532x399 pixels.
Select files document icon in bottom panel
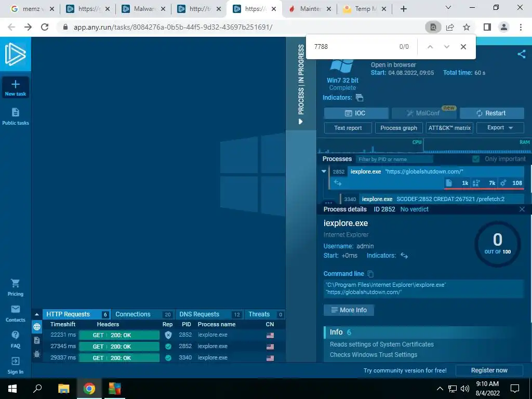point(37,340)
